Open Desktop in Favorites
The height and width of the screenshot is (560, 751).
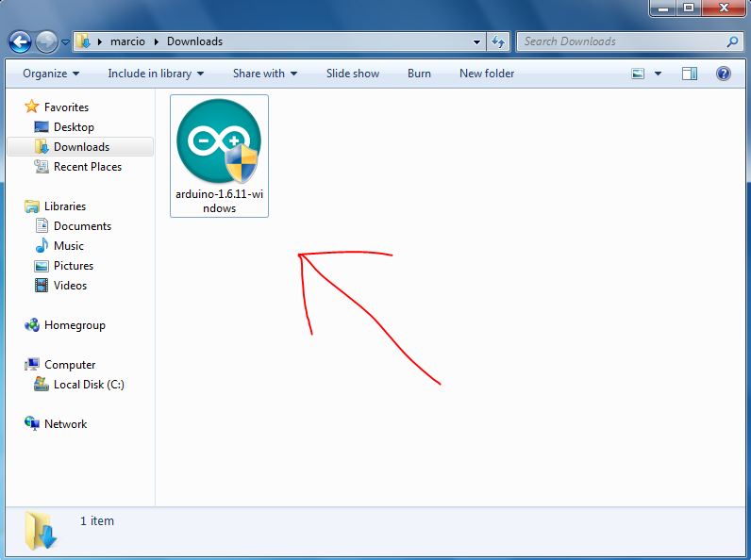[74, 127]
